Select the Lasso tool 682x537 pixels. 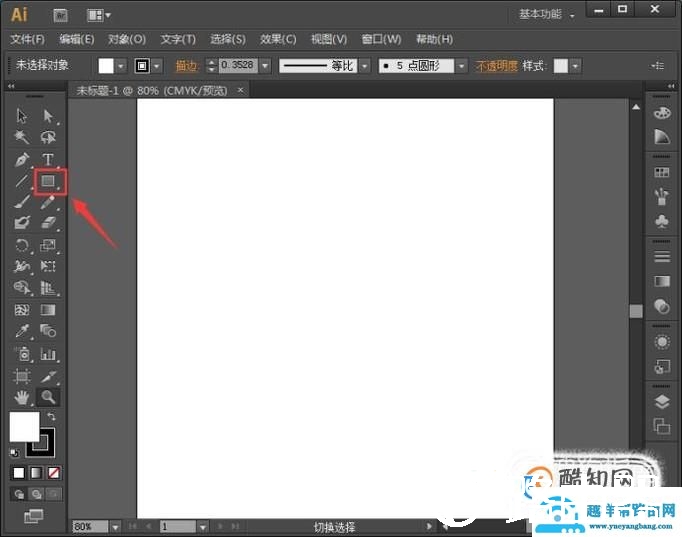48,137
